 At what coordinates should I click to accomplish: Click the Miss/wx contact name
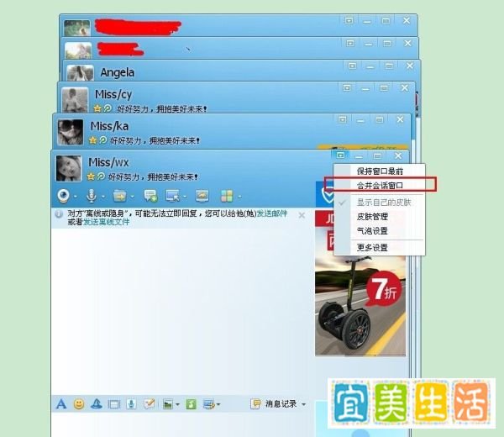pos(108,162)
